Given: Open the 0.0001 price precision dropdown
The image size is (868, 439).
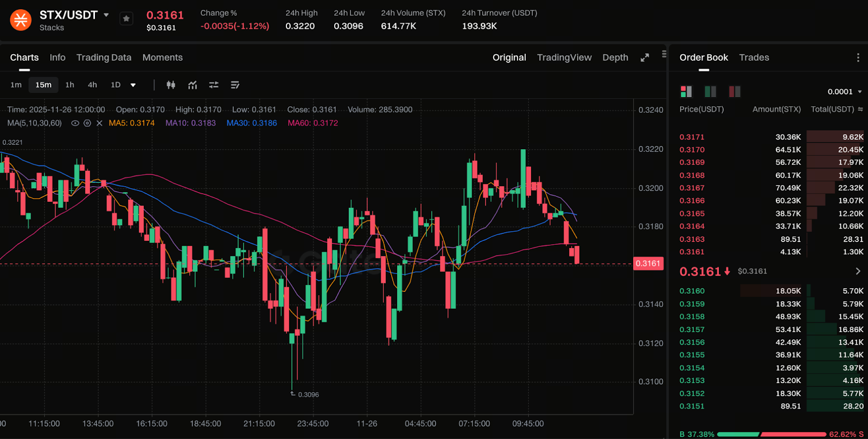Looking at the screenshot, I should pos(845,92).
